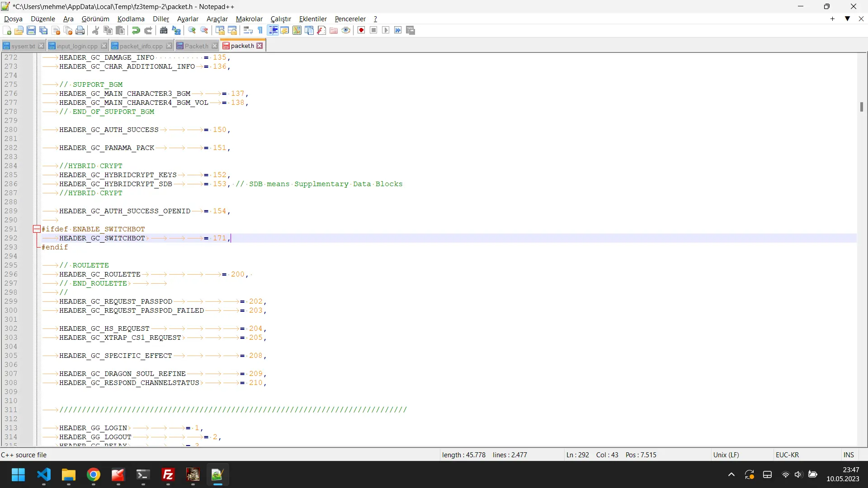Open the Eklentiler menu
The image size is (868, 488).
313,19
